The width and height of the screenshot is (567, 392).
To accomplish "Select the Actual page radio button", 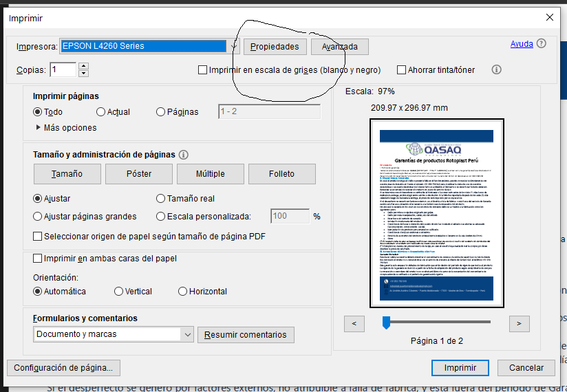I will 100,112.
